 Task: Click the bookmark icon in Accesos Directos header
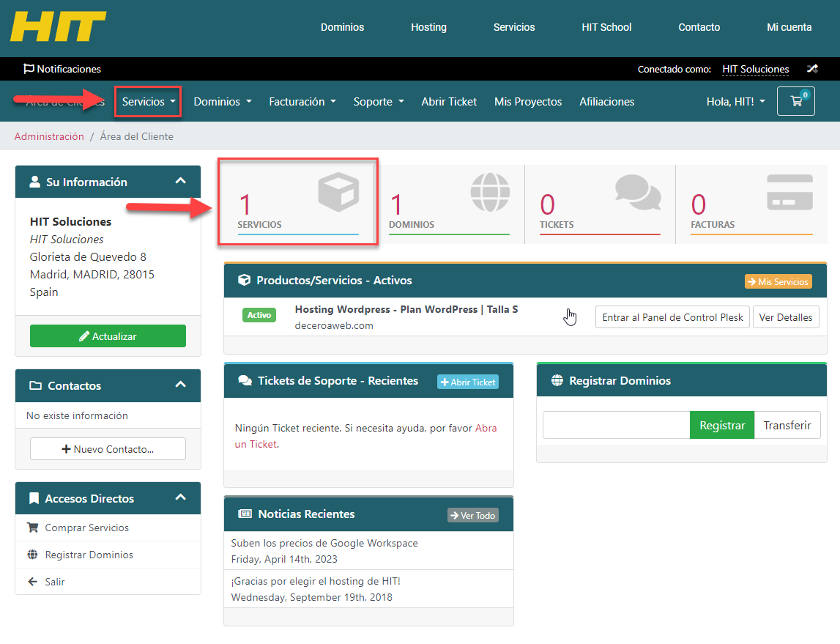tap(34, 498)
